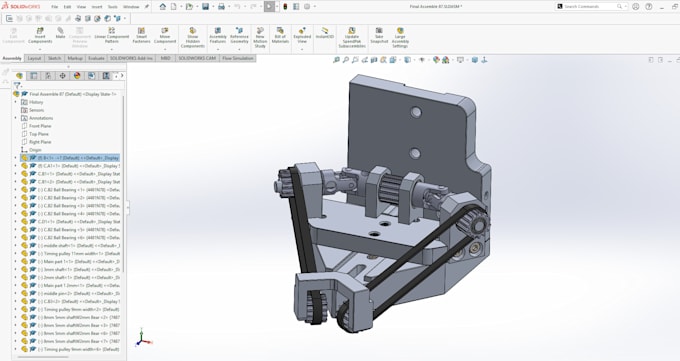The height and width of the screenshot is (361, 680).
Task: Open Bill of Materials
Action: pos(280,36)
